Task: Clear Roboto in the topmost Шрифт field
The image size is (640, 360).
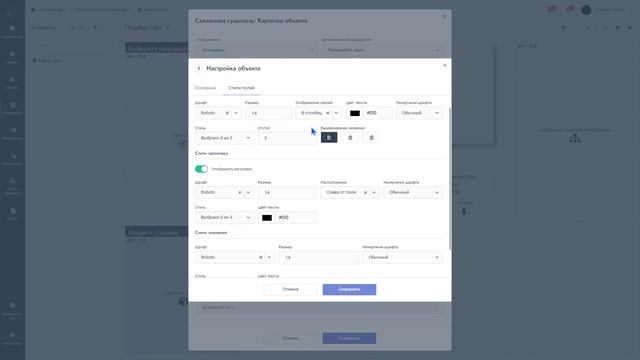Action: (227, 113)
